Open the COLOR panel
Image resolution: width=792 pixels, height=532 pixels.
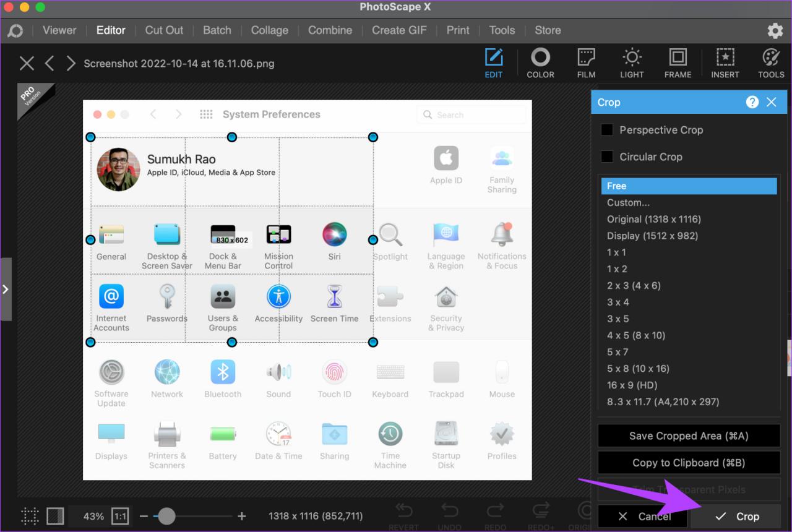click(540, 64)
